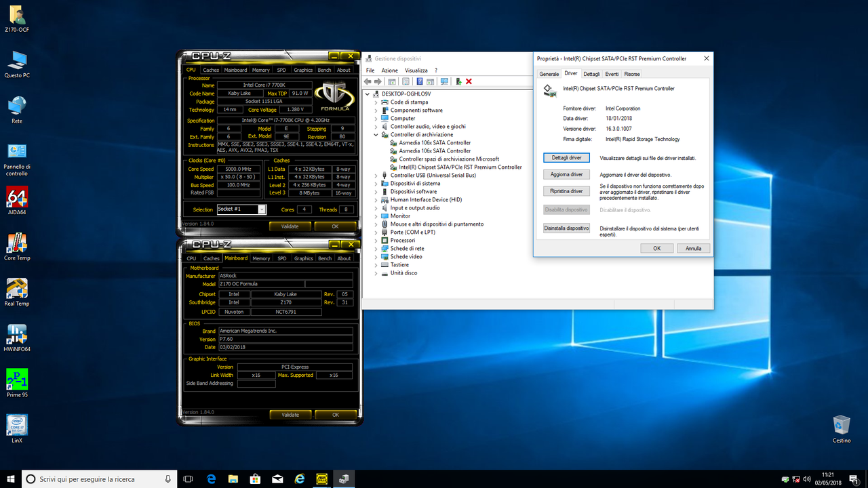The width and height of the screenshot is (868, 488).
Task: Click the Disinstalla dispositivo button
Action: pyautogui.click(x=567, y=228)
